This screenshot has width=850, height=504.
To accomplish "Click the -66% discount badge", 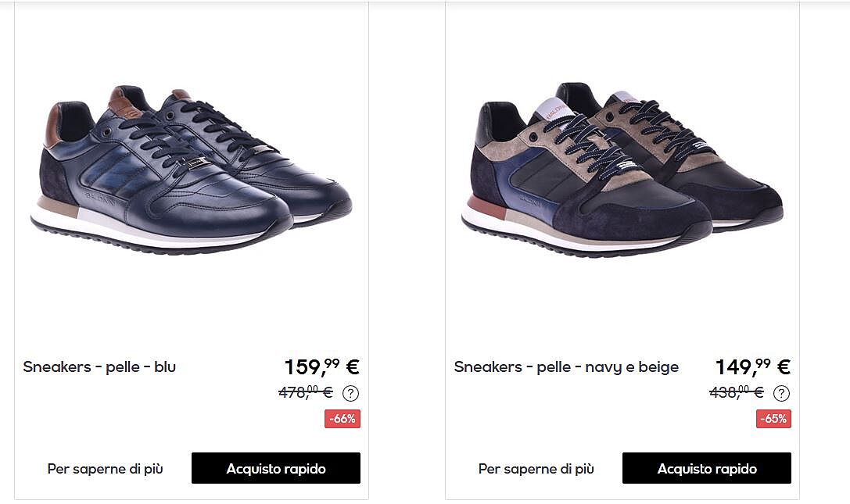I will tap(343, 419).
